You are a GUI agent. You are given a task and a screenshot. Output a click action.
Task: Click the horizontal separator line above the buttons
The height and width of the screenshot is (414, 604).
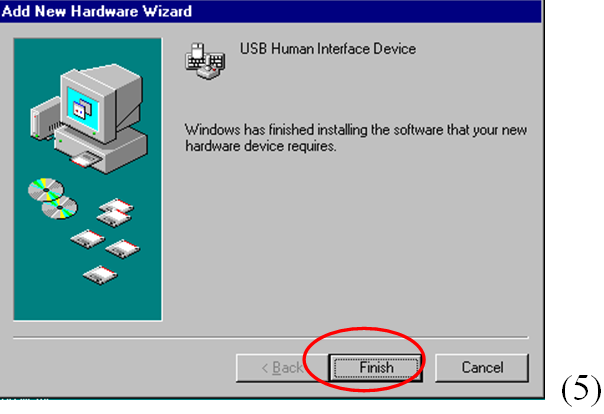pos(270,338)
